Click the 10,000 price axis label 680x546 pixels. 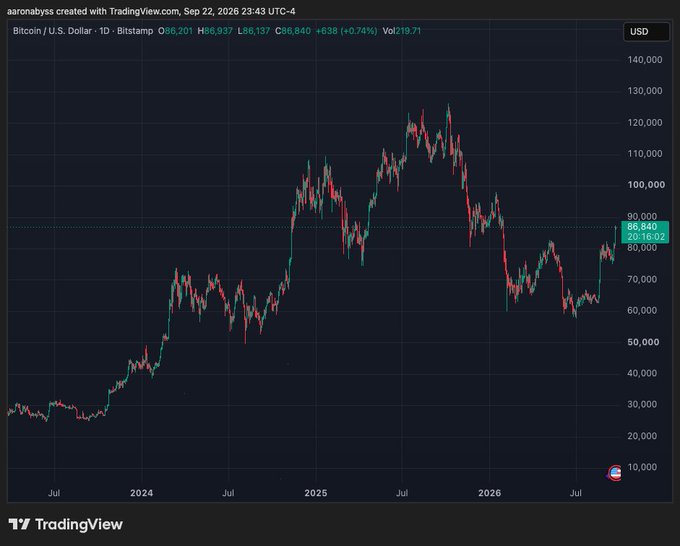pyautogui.click(x=642, y=468)
